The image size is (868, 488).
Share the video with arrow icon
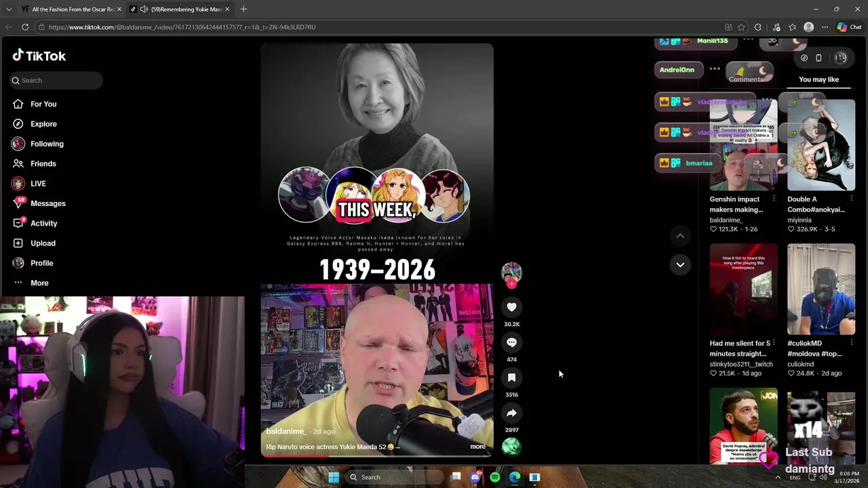coord(511,413)
